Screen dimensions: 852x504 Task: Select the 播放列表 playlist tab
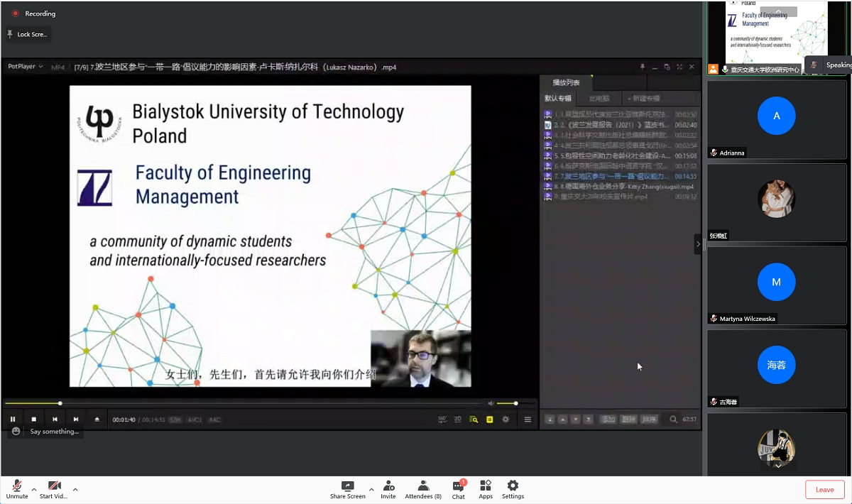[566, 83]
